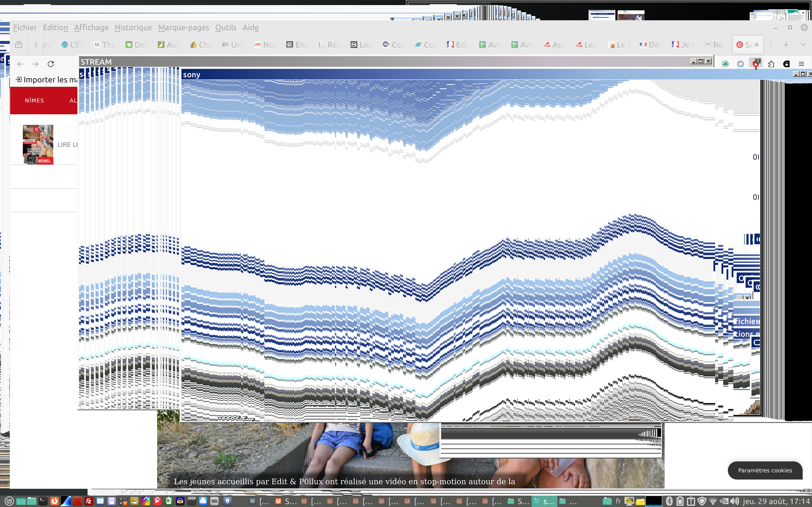Click the magazine cover thumbnail
Viewport: 812px width, 507px height.
tap(38, 144)
